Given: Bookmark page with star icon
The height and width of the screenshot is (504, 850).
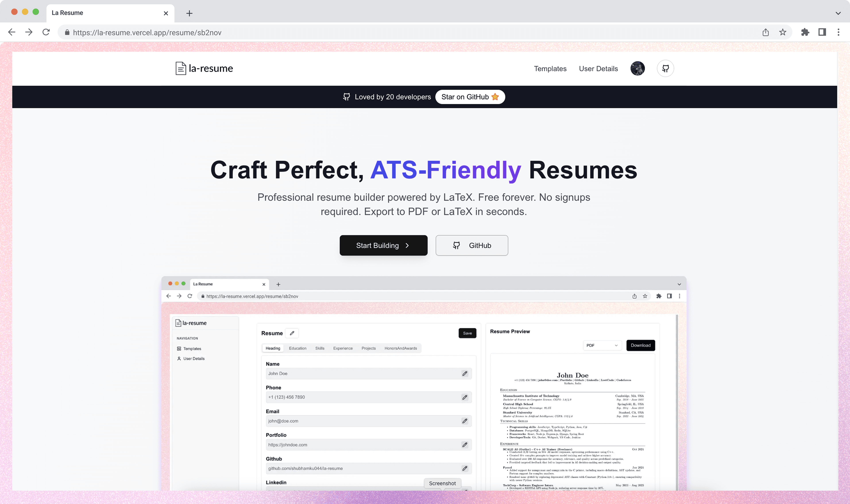Looking at the screenshot, I should [x=782, y=32].
